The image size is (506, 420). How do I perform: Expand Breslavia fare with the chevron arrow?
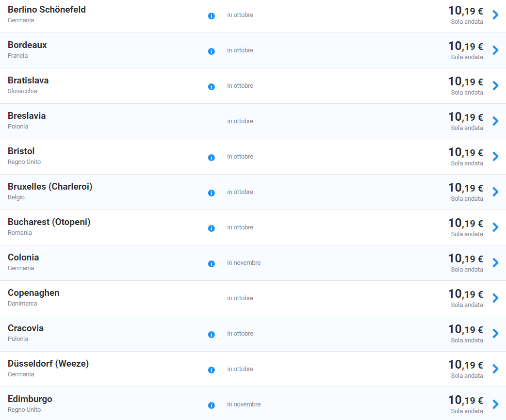495,121
